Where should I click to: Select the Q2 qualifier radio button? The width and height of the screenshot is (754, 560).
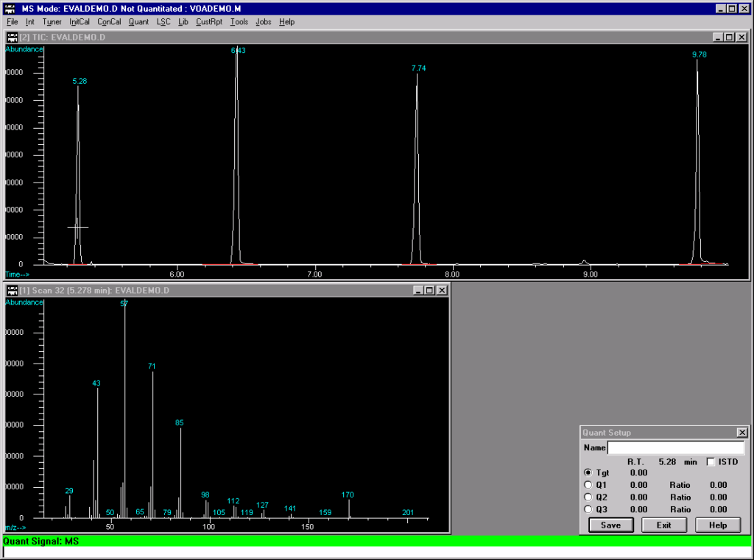point(588,497)
